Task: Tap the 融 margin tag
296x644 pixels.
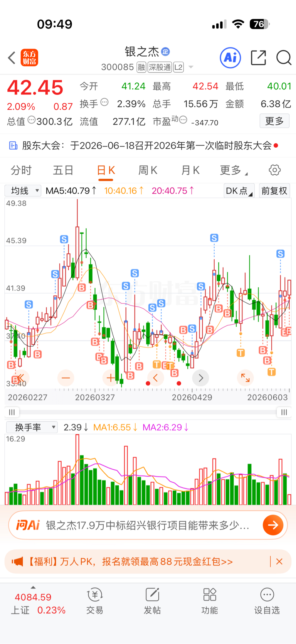Action: [x=141, y=67]
